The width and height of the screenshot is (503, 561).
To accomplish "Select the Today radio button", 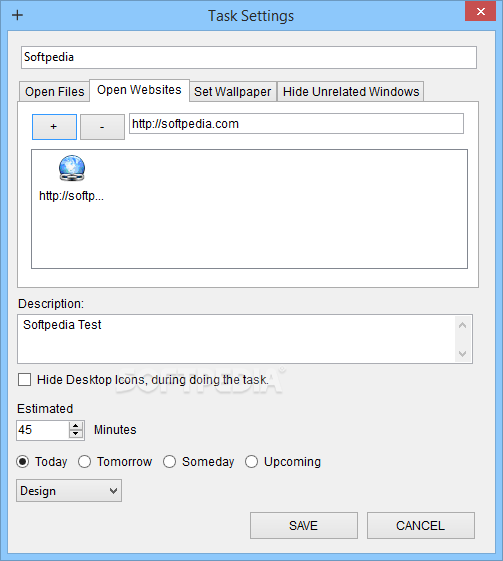I will pos(23,462).
